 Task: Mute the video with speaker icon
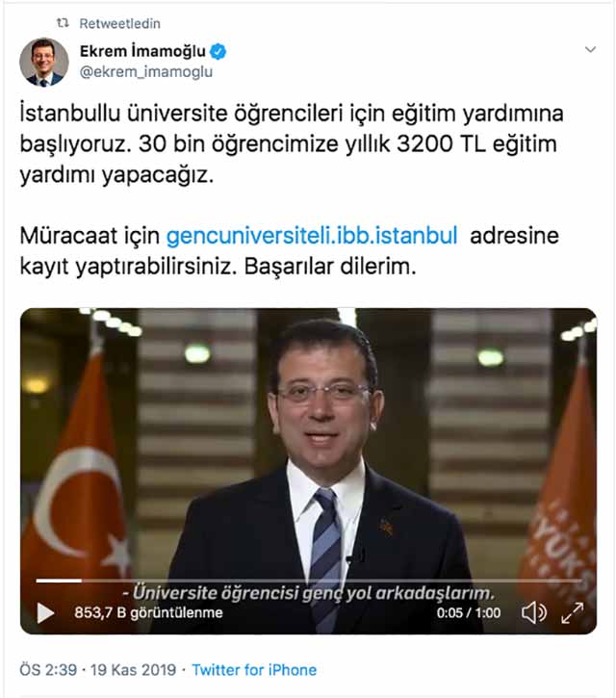point(533,613)
